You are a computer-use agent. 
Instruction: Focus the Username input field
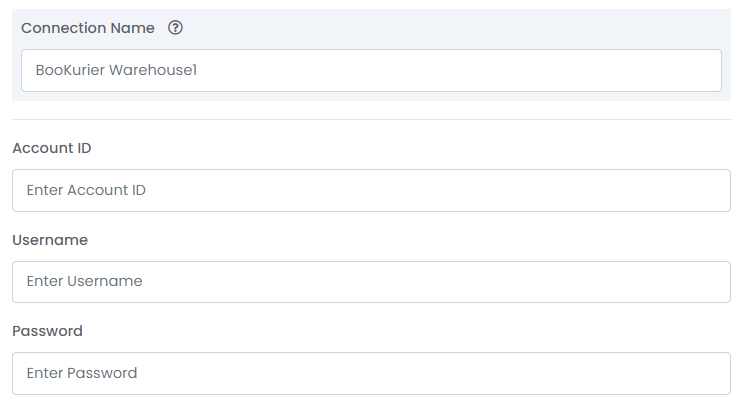[371, 282]
